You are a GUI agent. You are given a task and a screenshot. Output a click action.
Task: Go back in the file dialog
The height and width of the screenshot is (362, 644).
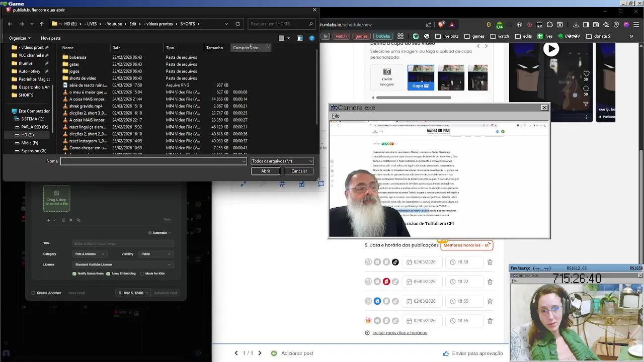click(x=10, y=24)
